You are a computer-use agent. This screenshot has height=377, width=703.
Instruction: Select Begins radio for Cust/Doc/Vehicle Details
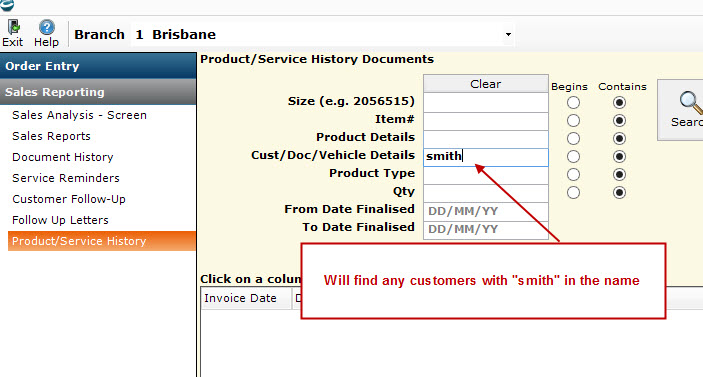(x=573, y=156)
